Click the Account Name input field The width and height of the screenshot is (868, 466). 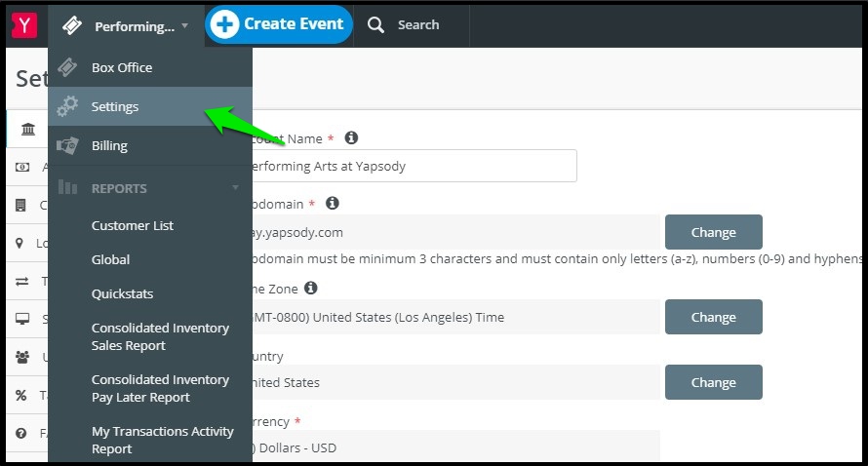tap(414, 166)
